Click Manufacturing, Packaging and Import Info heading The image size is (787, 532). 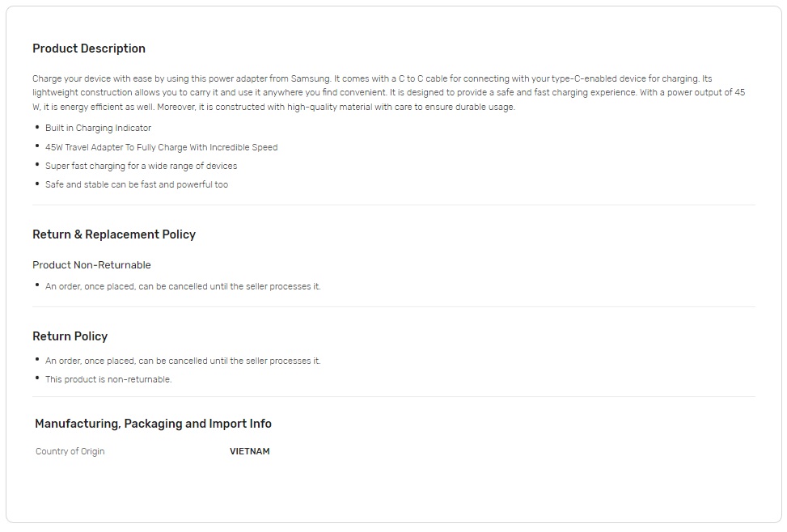click(153, 424)
